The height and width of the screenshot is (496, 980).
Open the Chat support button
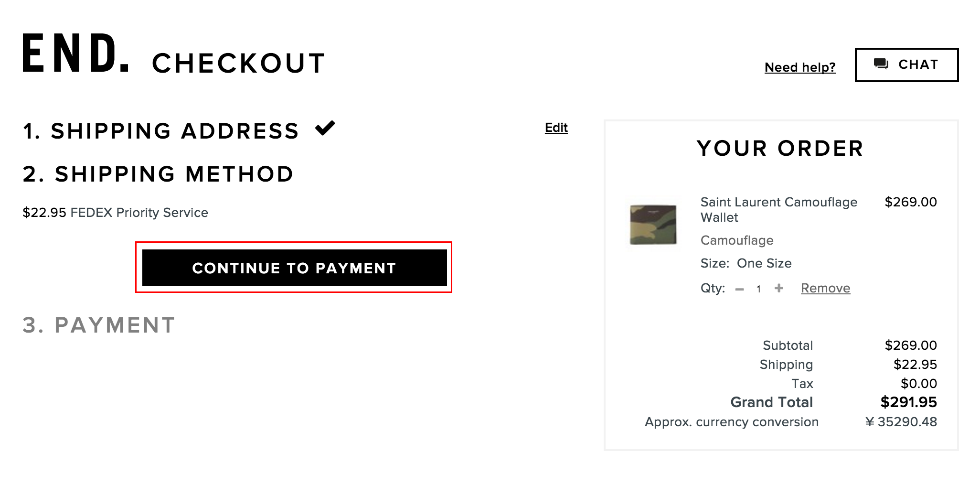coord(906,65)
